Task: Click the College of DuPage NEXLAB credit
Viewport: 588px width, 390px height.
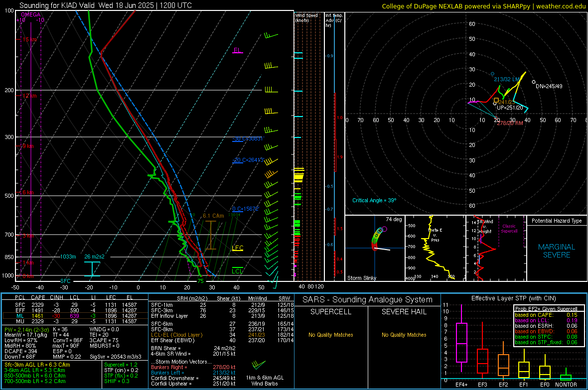Action: click(483, 6)
